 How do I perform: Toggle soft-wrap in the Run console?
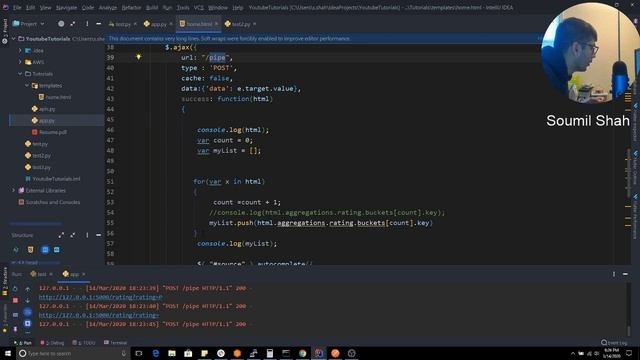pos(27,312)
